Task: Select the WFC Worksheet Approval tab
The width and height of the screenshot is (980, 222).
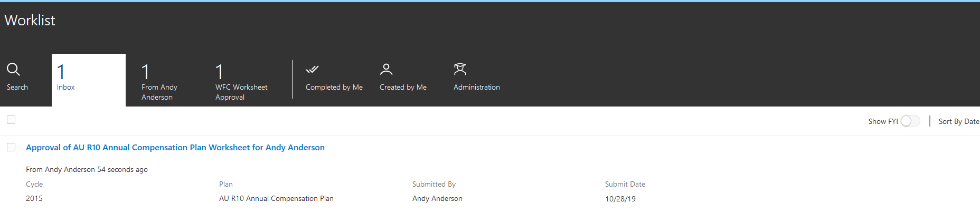Action: pyautogui.click(x=241, y=81)
